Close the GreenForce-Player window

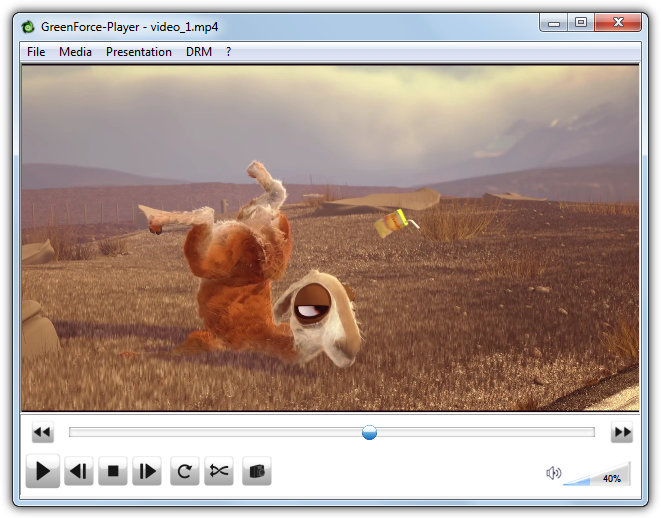coord(618,22)
